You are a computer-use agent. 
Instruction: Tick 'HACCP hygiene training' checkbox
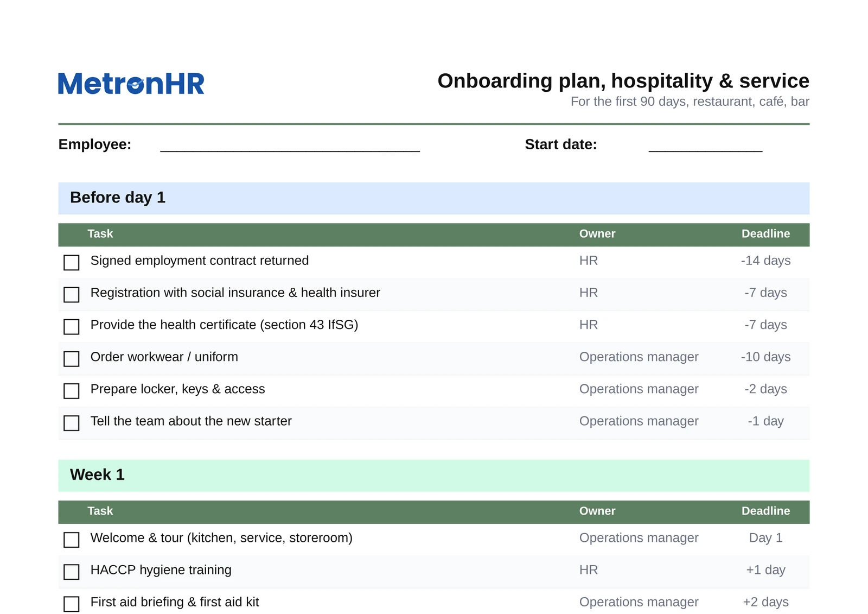point(72,572)
